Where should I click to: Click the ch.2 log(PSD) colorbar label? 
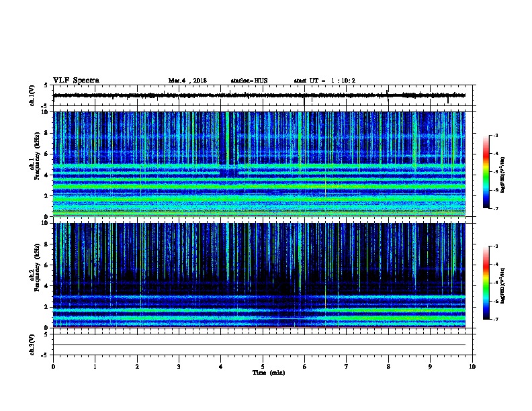(503, 285)
